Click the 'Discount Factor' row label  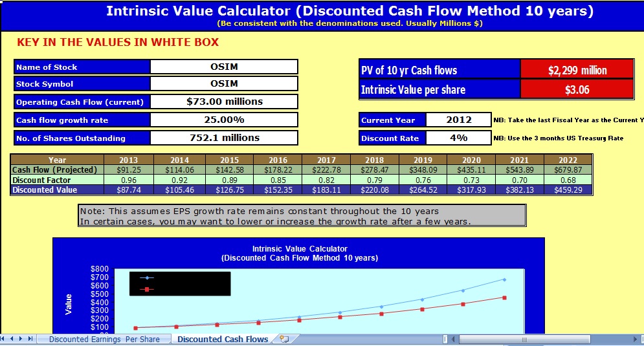(x=57, y=180)
